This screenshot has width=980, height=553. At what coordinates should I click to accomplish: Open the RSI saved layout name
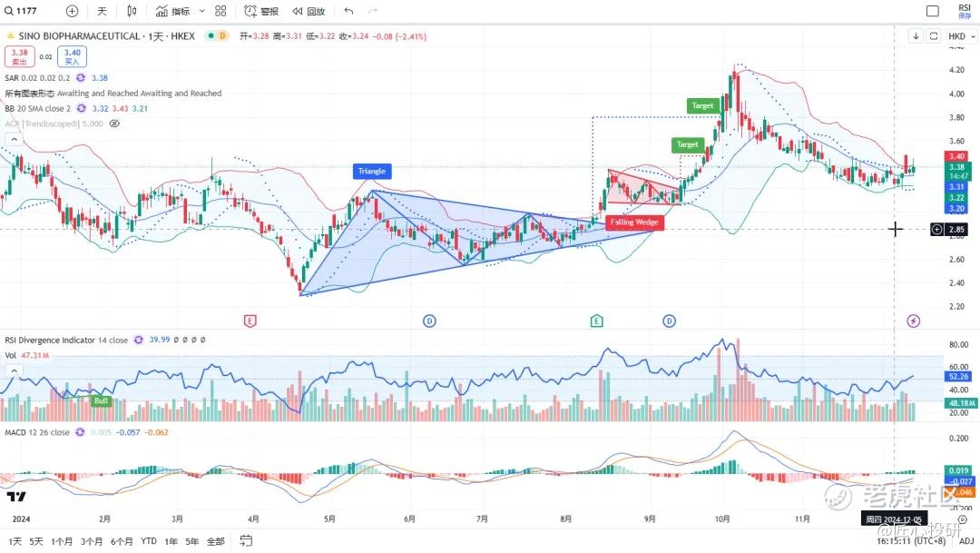[965, 11]
